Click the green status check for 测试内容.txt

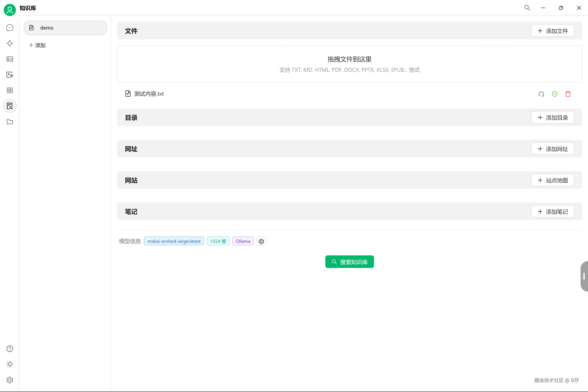tap(554, 94)
